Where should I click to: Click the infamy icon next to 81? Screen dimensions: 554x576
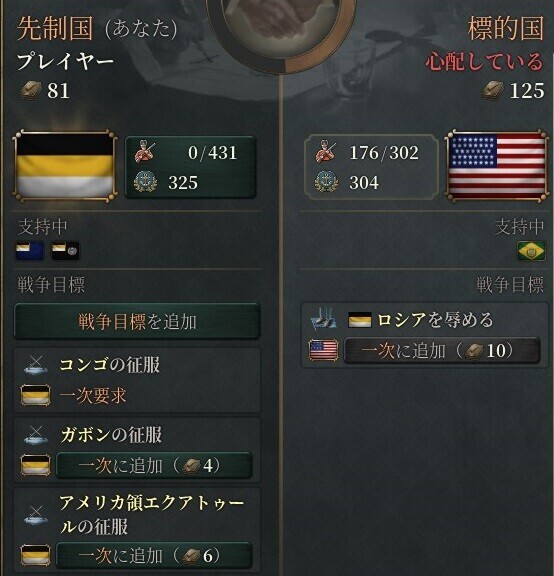coord(30,90)
